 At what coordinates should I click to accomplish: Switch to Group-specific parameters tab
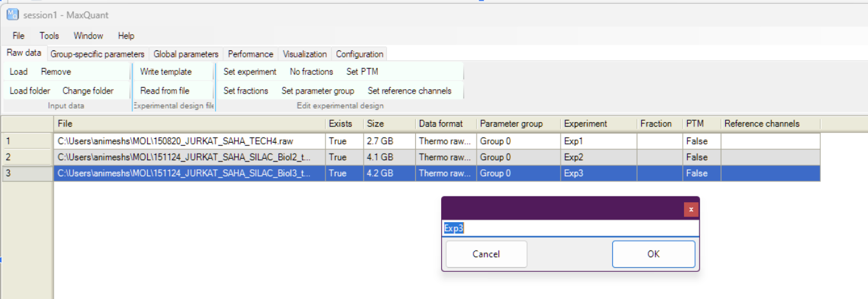pos(98,54)
